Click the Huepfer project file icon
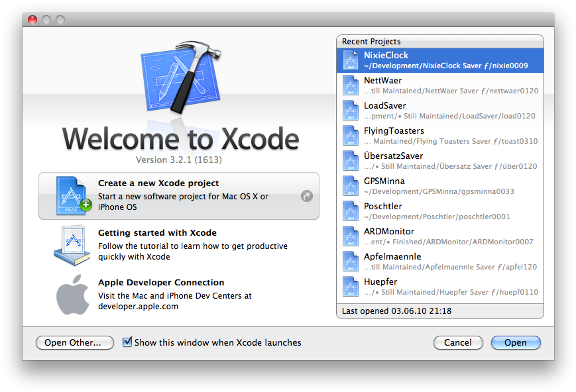 pyautogui.click(x=351, y=286)
